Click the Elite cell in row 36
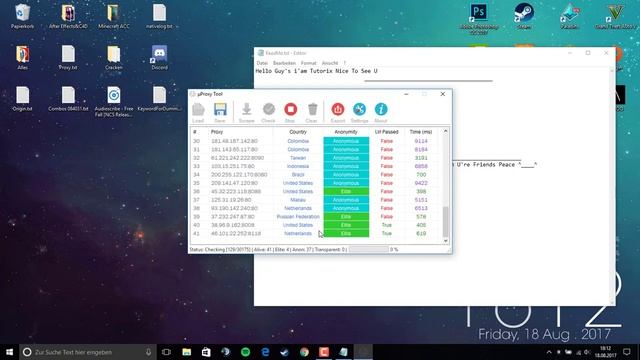The image size is (640, 360). pyautogui.click(x=346, y=191)
